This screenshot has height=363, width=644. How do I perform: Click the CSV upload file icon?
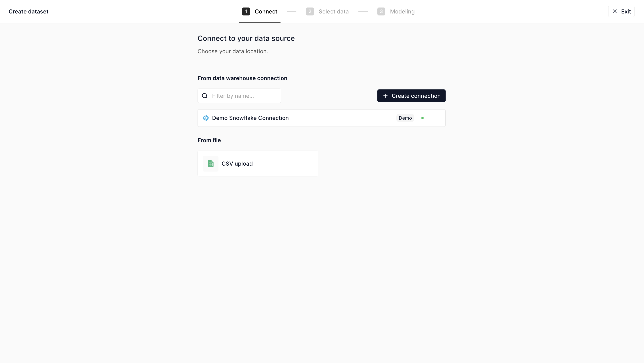point(211,163)
